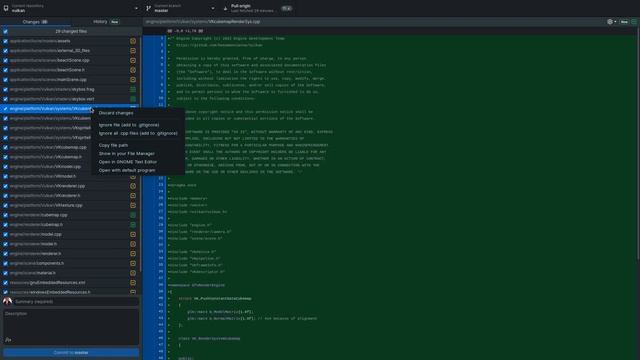Open diff settings gear dropdown
Screen dimensions: 640x360
(x=611, y=22)
